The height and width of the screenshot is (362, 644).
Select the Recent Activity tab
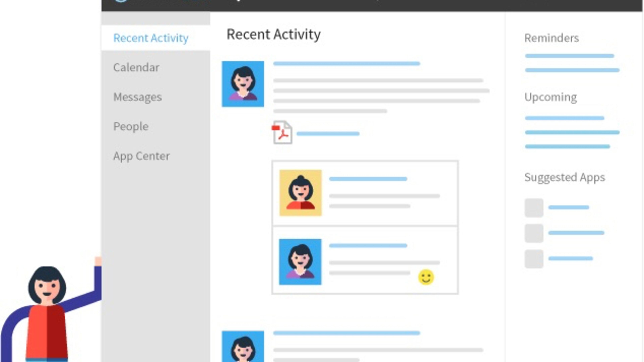pos(151,38)
